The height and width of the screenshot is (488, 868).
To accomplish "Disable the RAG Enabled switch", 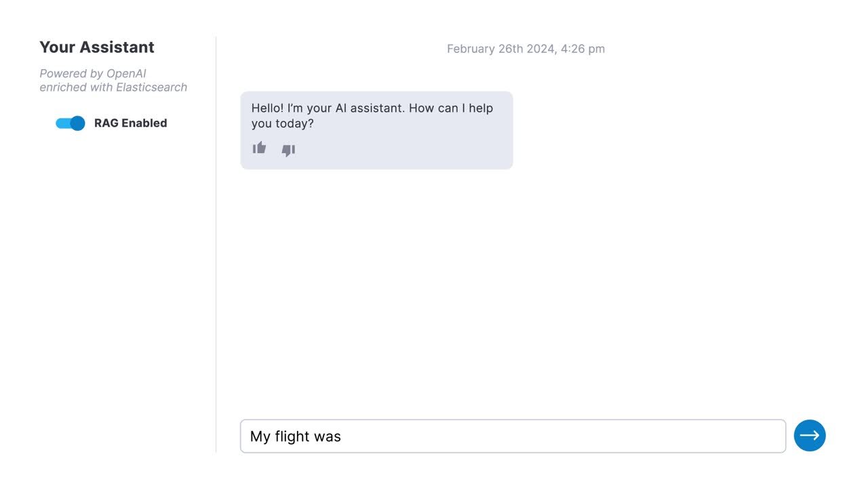I will point(71,123).
